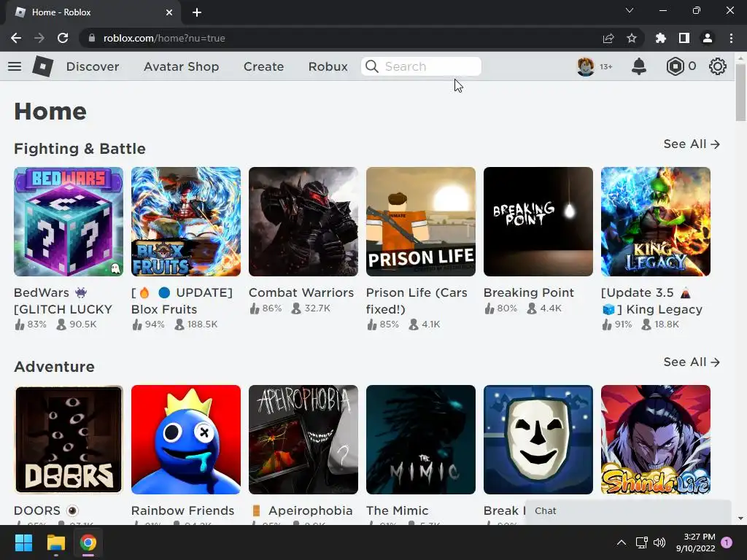Show hidden system tray icons
This screenshot has width=747, height=560.
[x=622, y=542]
